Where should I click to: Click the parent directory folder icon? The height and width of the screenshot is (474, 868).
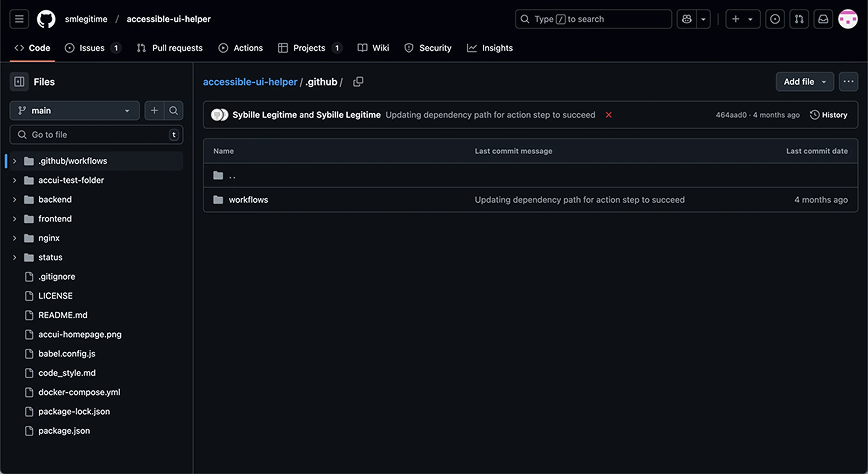218,175
